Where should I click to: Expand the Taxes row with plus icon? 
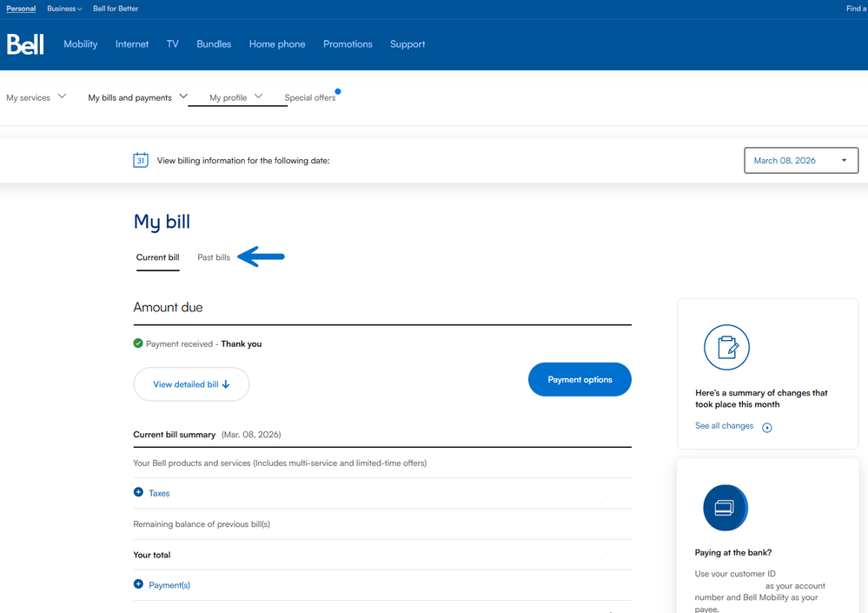point(138,492)
